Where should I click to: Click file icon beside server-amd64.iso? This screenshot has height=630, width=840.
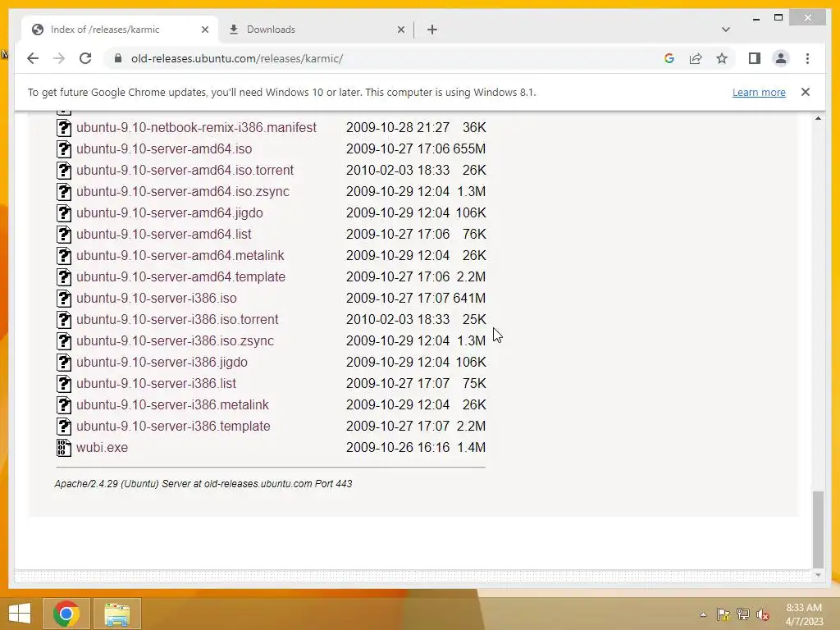click(64, 149)
